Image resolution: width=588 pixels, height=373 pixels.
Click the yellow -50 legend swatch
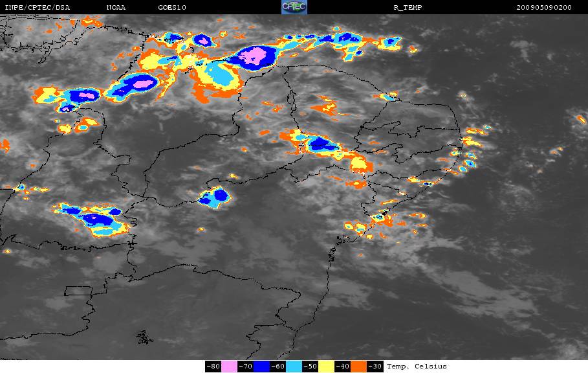326,367
